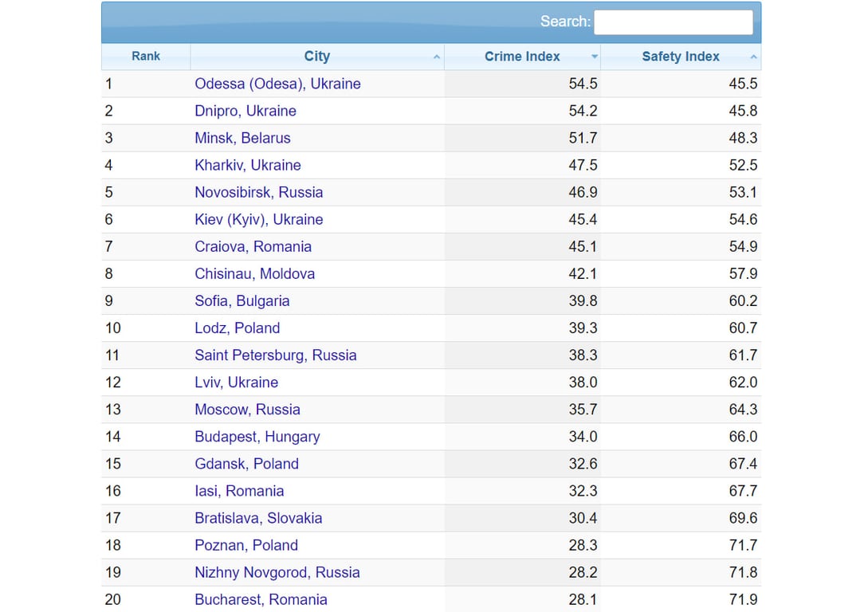Open Kharkiv, Ukraine city page

[x=248, y=165]
